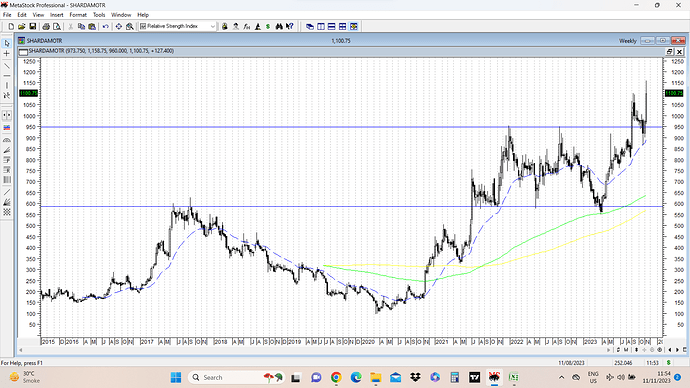Click the binoculars Explorer icon
Screen dimensions: 690x388
[279, 26]
